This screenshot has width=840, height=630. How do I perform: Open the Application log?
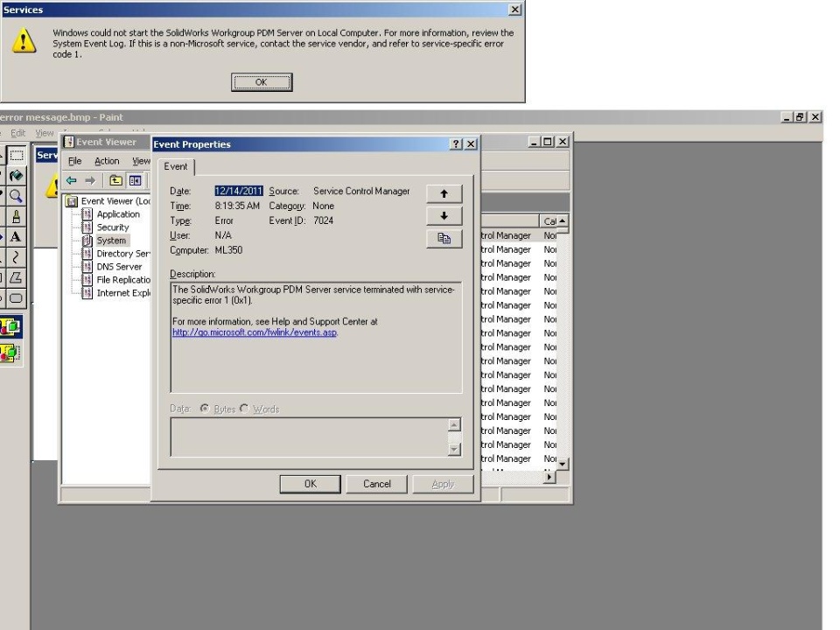tap(118, 214)
